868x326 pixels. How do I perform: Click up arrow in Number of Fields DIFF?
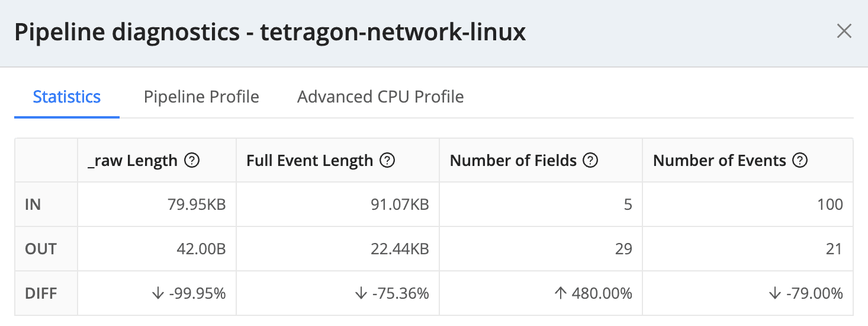[561, 293]
